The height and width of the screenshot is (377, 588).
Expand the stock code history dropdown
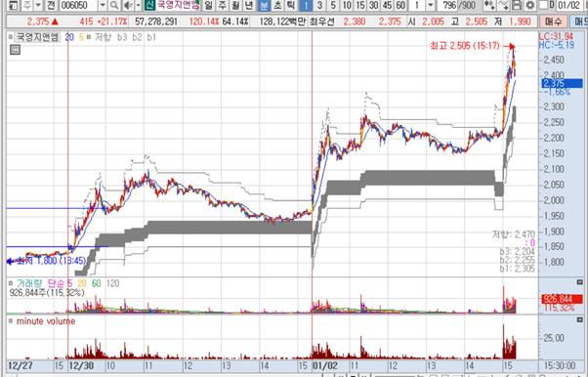103,5
